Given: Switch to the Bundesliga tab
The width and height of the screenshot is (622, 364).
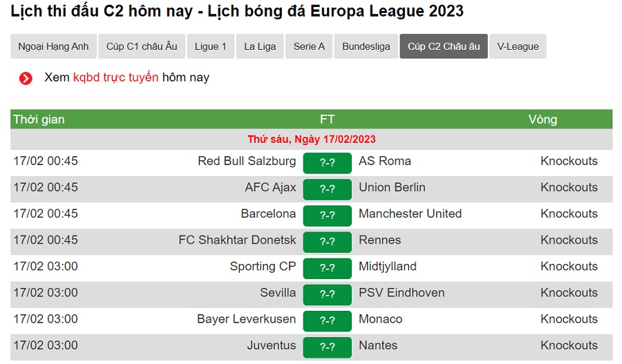Looking at the screenshot, I should pyautogui.click(x=366, y=46).
